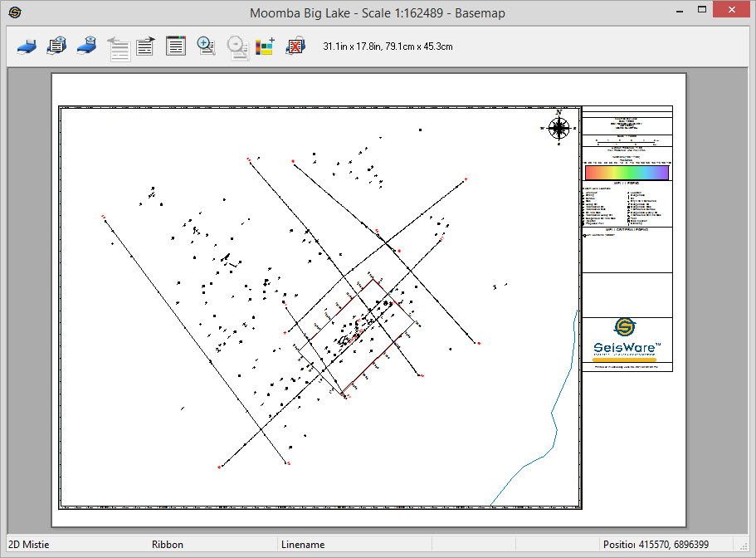Click the third printer icon in toolbar
This screenshot has width=756, height=558.
coord(87,46)
